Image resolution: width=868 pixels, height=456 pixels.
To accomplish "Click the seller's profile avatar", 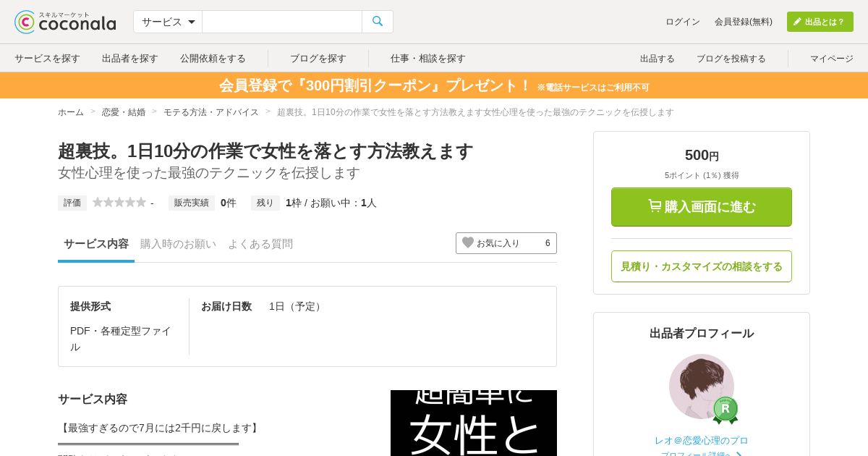I will pyautogui.click(x=701, y=387).
